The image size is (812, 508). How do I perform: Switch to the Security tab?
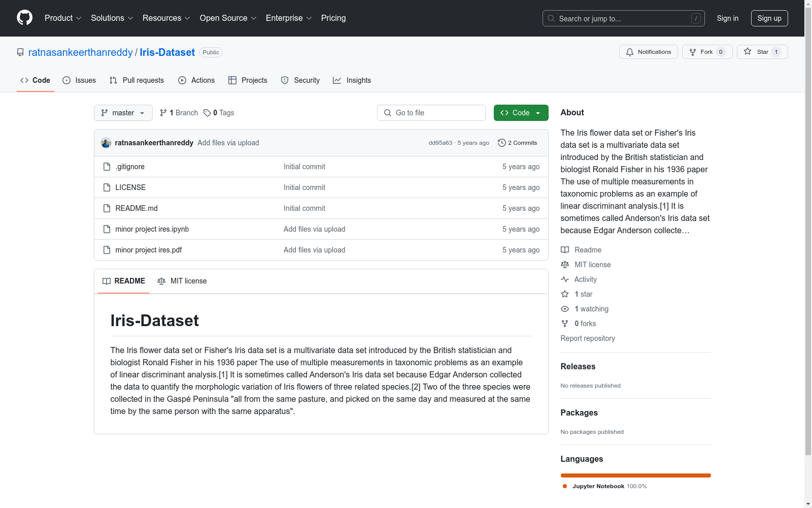pos(300,80)
